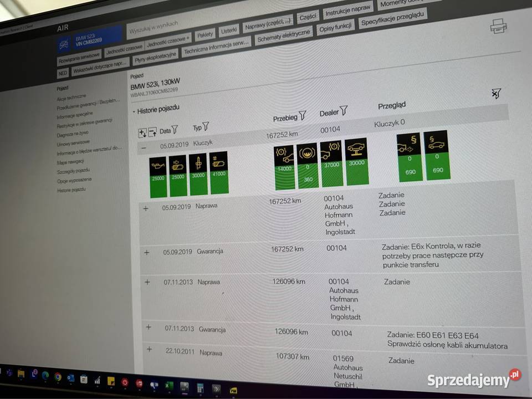This screenshot has height=399, width=532.
Task: Open the Pakiety tab
Action: [x=205, y=34]
